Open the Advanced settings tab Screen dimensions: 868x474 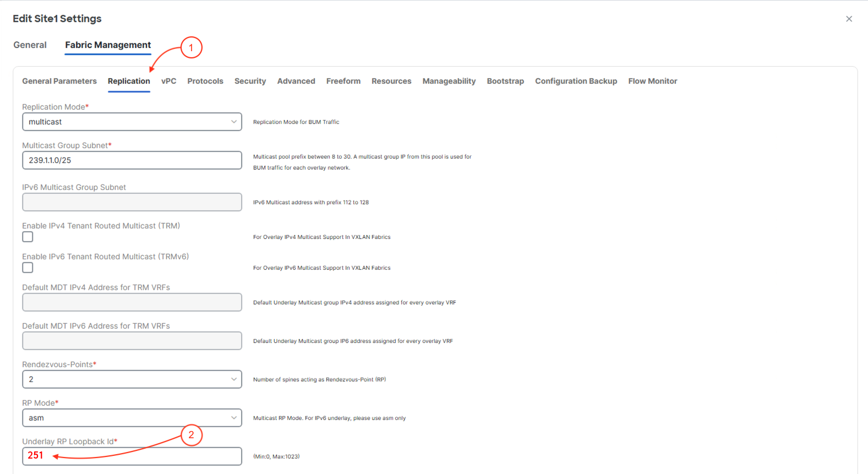[x=296, y=81]
